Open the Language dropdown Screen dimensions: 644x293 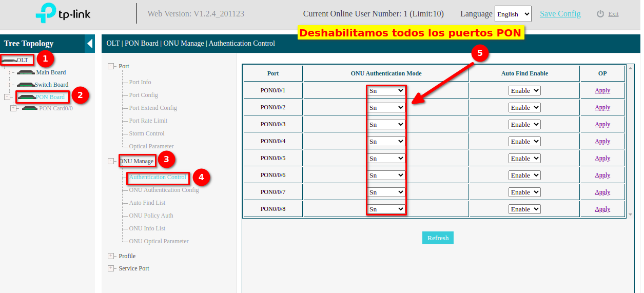coord(513,14)
